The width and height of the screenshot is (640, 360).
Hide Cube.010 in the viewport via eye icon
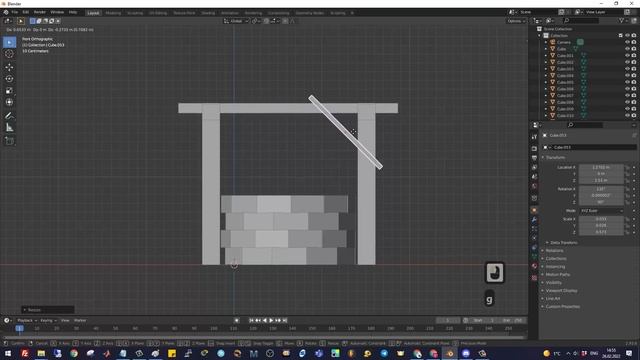pyautogui.click(x=627, y=116)
